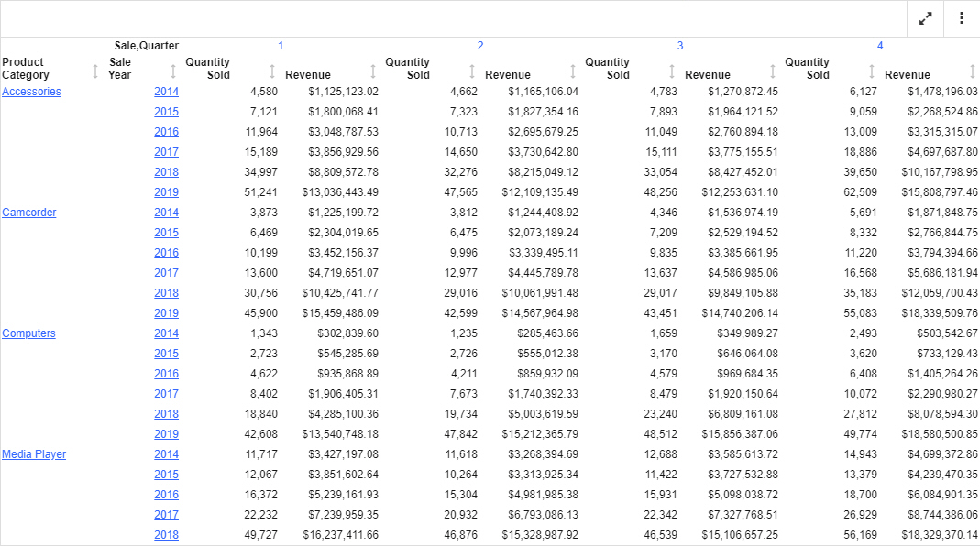Click the Quarter 1 column header link
The height and width of the screenshot is (546, 980).
pos(281,46)
